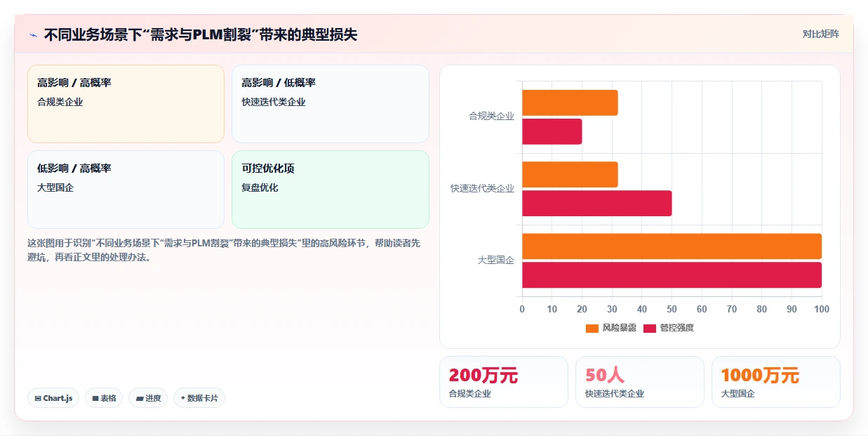The width and height of the screenshot is (868, 436).
Task: Open the 可控优化项 复盘优化 card
Action: click(x=330, y=190)
